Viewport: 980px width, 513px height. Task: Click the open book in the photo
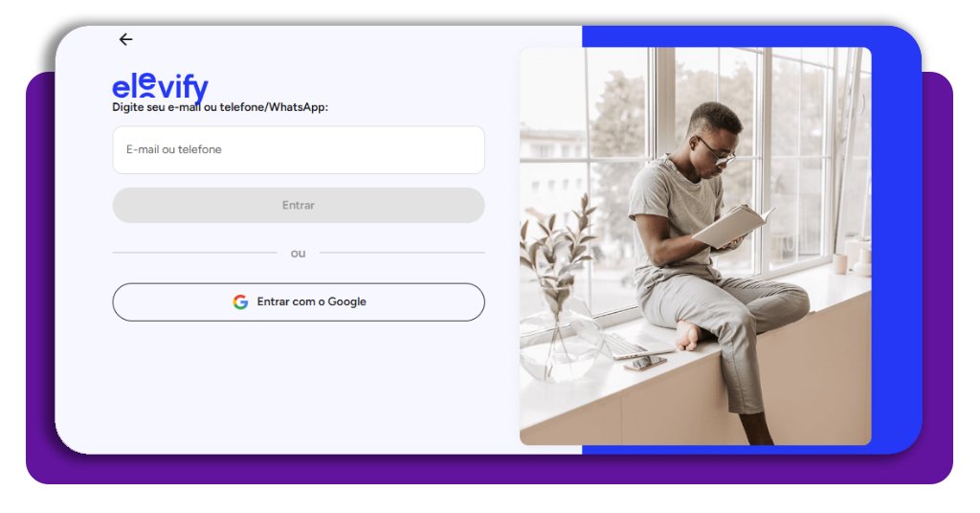732,226
